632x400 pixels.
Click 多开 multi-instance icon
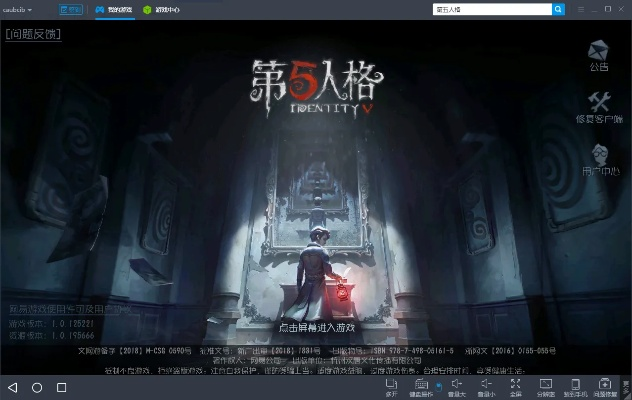pos(391,388)
